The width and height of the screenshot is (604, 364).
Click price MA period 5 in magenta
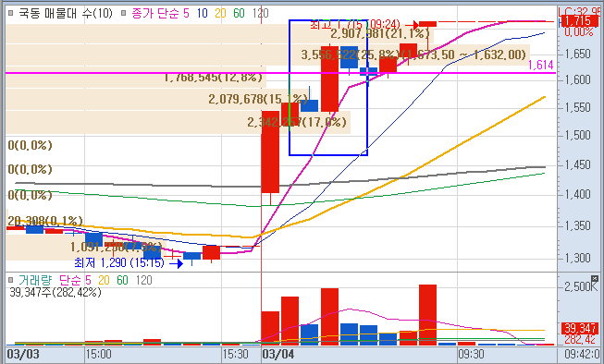(187, 14)
